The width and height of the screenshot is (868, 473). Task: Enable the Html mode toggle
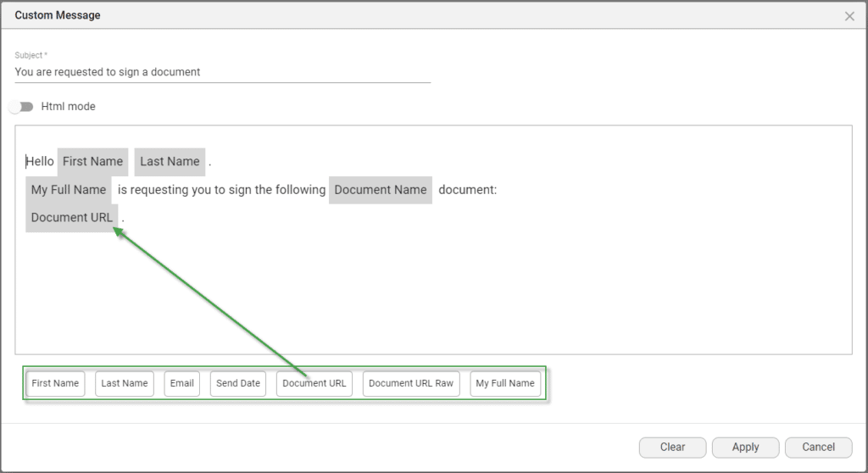[21, 107]
